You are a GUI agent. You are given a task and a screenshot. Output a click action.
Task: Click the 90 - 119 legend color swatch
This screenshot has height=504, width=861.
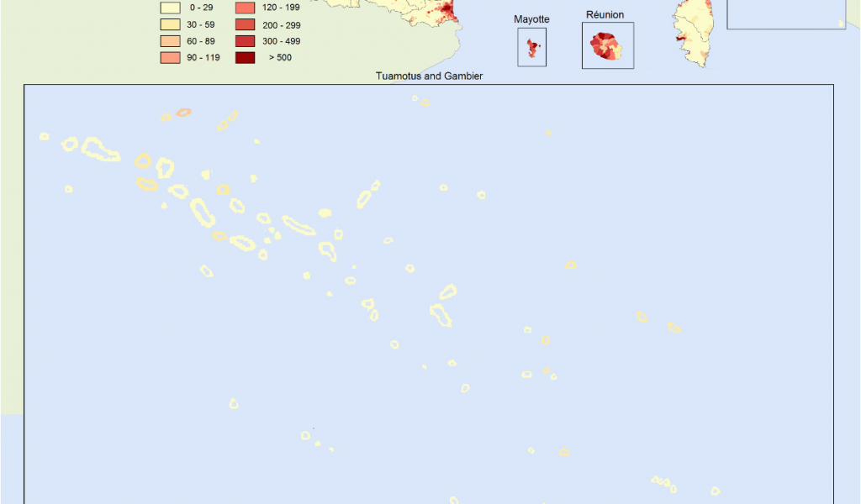(170, 58)
